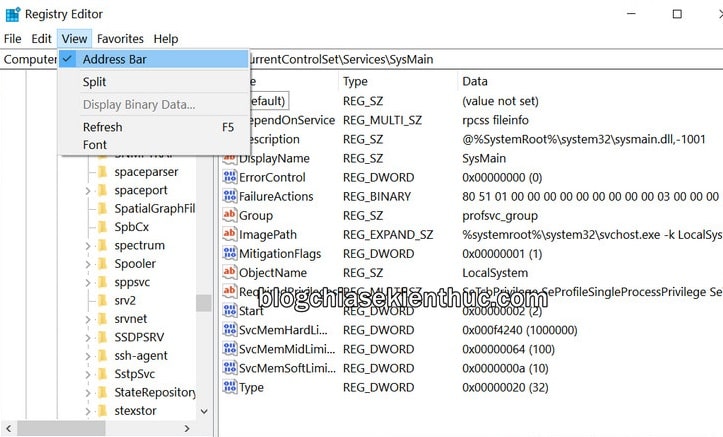Viewport: 723px width, 437px height.
Task: Expand the Spooler tree node
Action: pos(88,265)
